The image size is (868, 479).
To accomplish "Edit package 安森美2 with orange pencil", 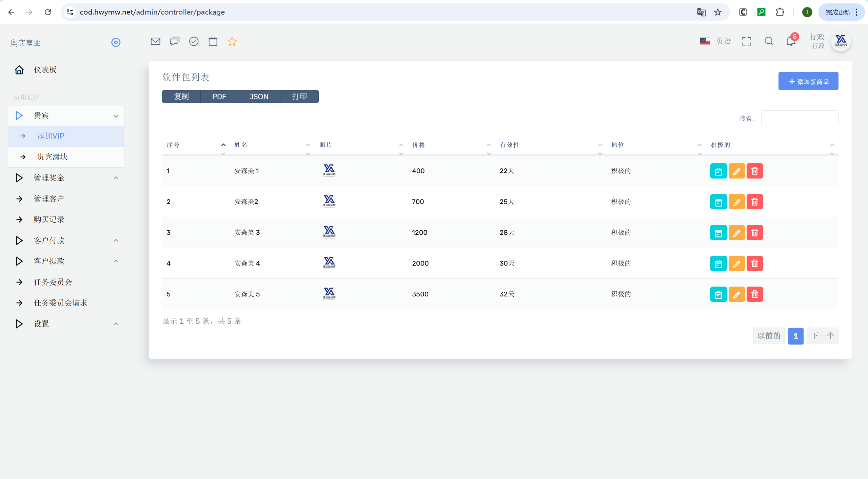I will pyautogui.click(x=736, y=202).
